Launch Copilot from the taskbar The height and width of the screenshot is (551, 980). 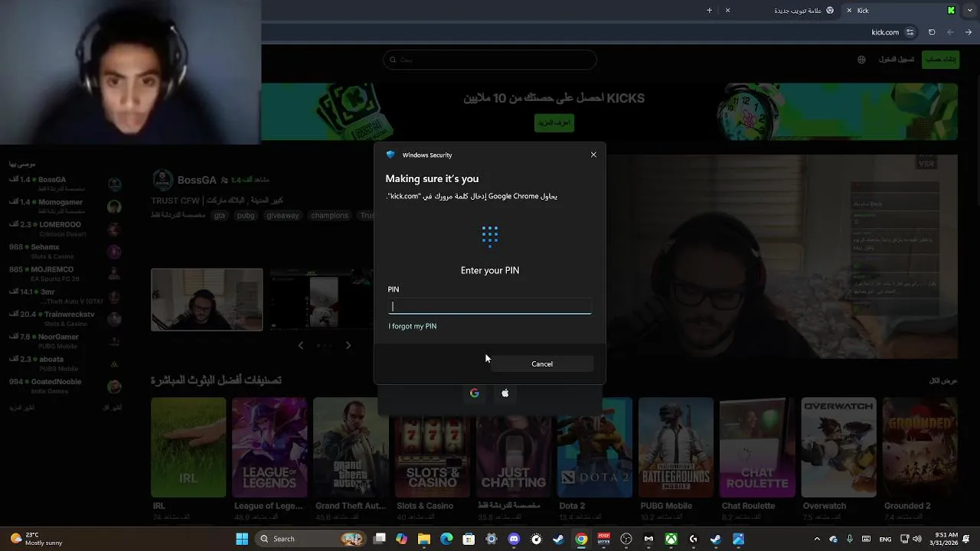(402, 539)
